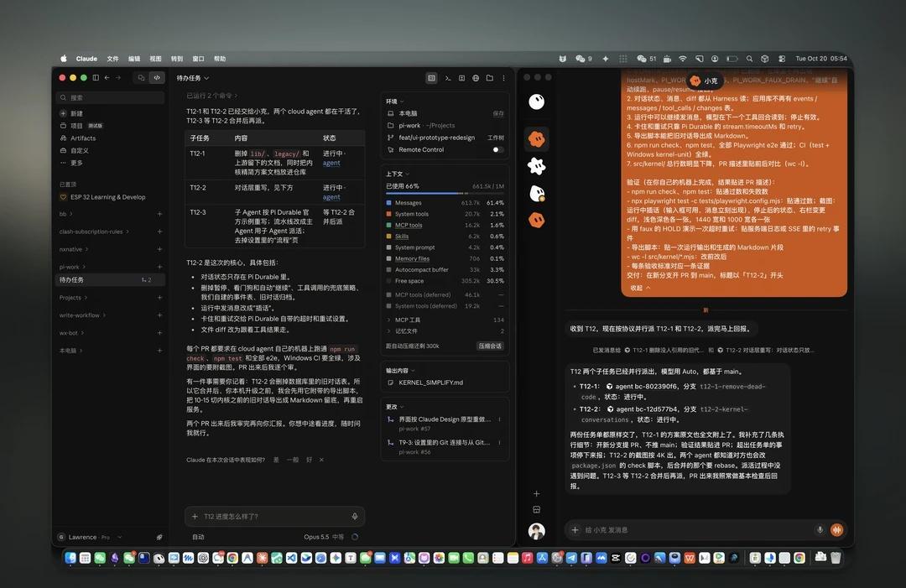Collapse the 环境 panel
This screenshot has height=588, width=906.
pos(394,101)
